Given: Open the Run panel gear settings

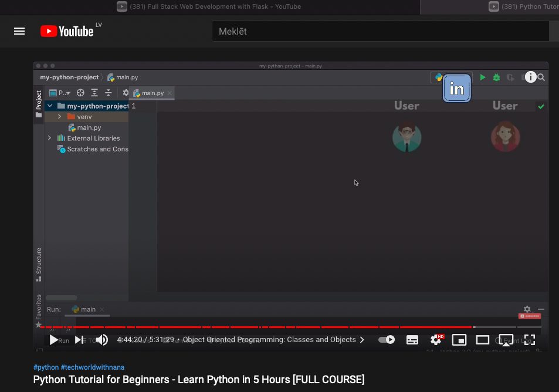Looking at the screenshot, I should (527, 309).
